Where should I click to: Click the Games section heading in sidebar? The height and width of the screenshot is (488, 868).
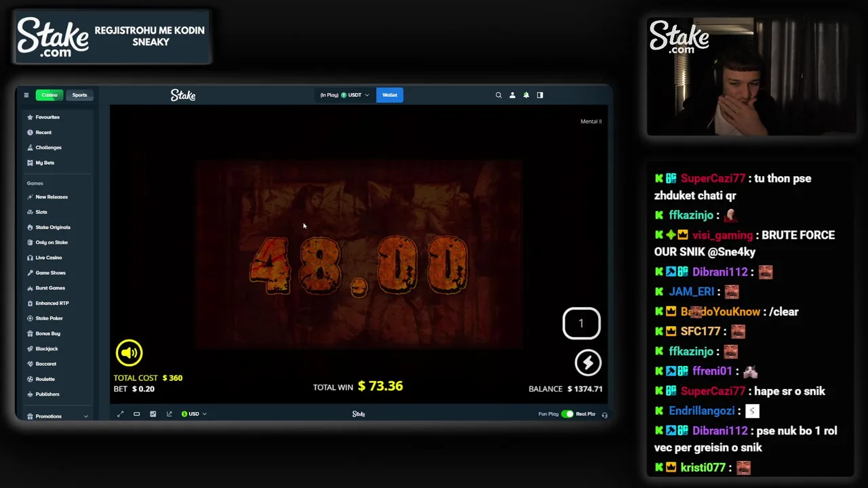35,183
